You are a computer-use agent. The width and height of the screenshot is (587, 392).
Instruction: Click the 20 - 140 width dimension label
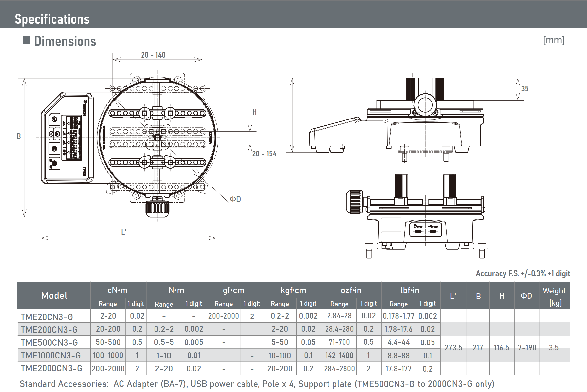click(153, 55)
